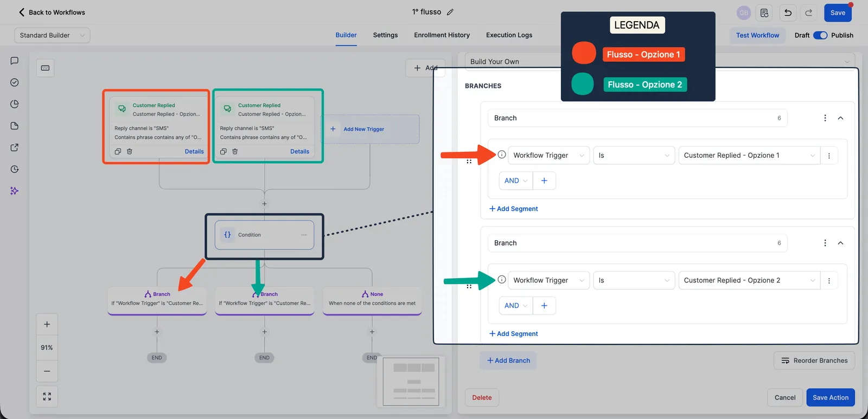Collapse the second Branch with chevron

point(840,243)
